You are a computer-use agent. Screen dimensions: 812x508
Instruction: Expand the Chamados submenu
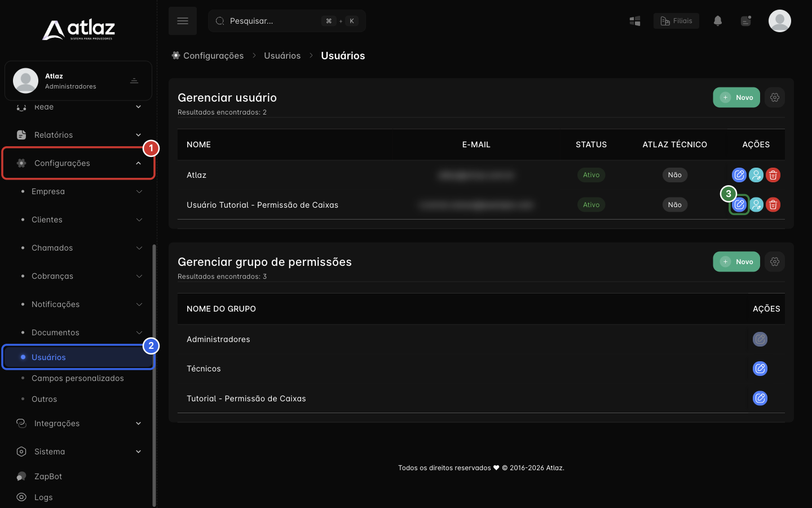(x=78, y=248)
